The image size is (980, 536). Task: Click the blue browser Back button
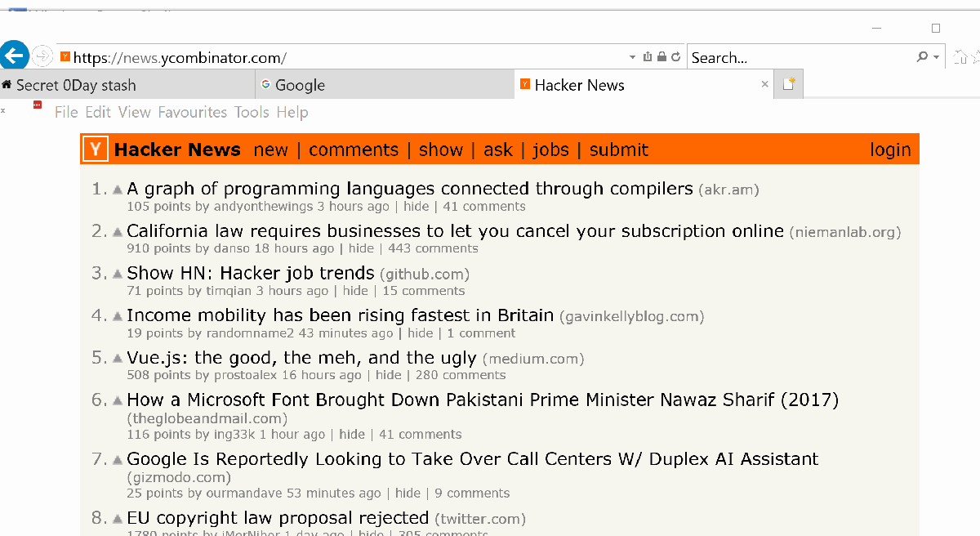pyautogui.click(x=14, y=56)
